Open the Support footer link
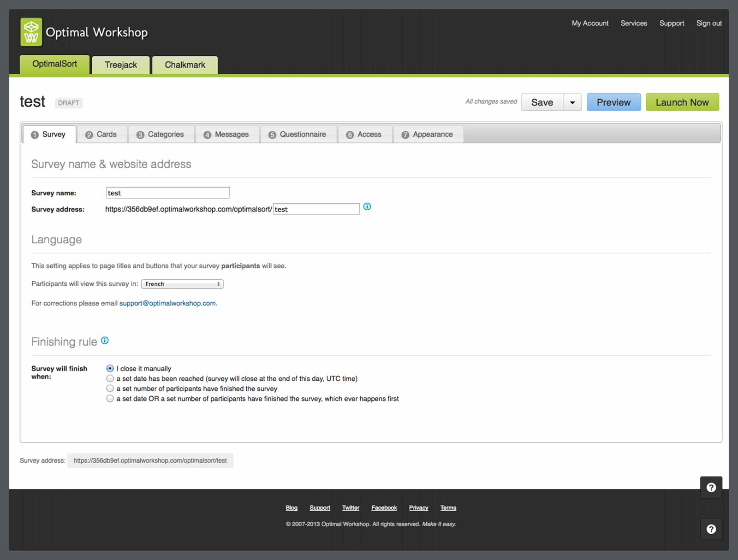Viewport: 738px width, 560px height. pyautogui.click(x=320, y=507)
